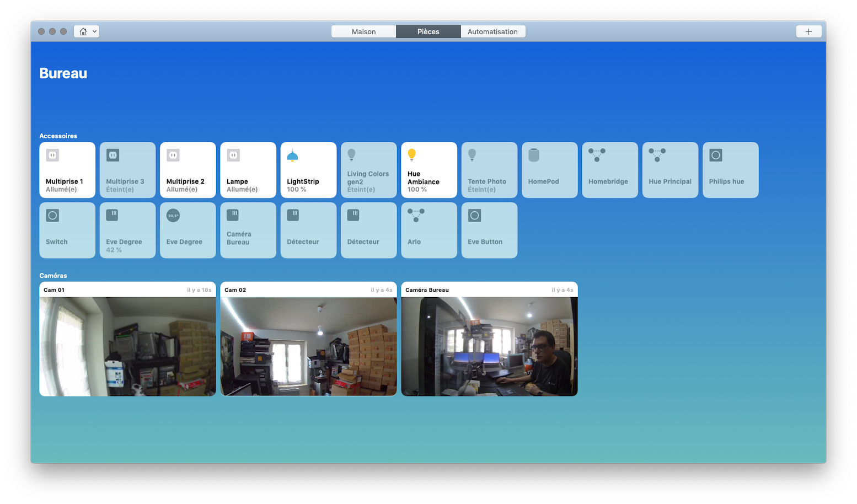
Task: Select the Arlo bridge icon
Action: tap(416, 215)
